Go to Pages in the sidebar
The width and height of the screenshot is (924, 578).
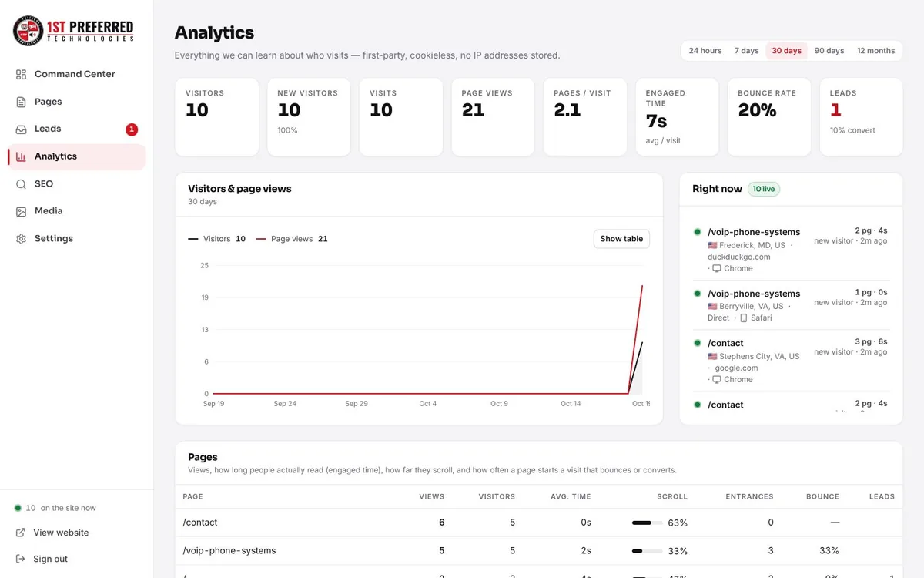(76, 102)
